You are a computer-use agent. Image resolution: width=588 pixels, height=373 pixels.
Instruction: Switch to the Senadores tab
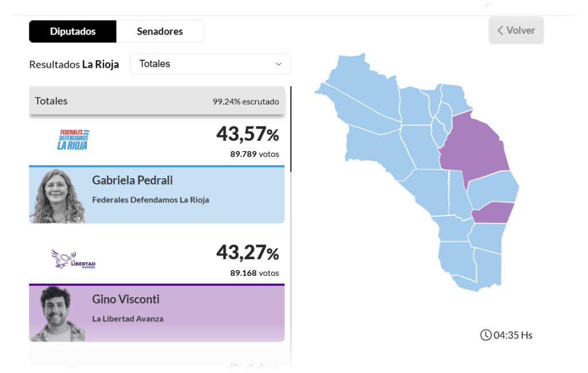pyautogui.click(x=160, y=32)
